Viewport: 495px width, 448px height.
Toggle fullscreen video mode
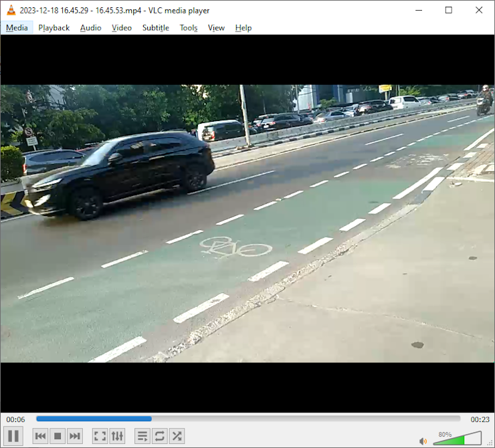100,436
